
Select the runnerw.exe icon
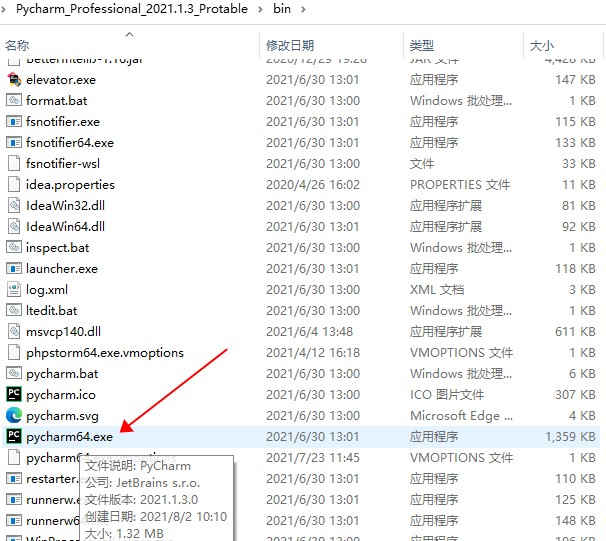14,500
